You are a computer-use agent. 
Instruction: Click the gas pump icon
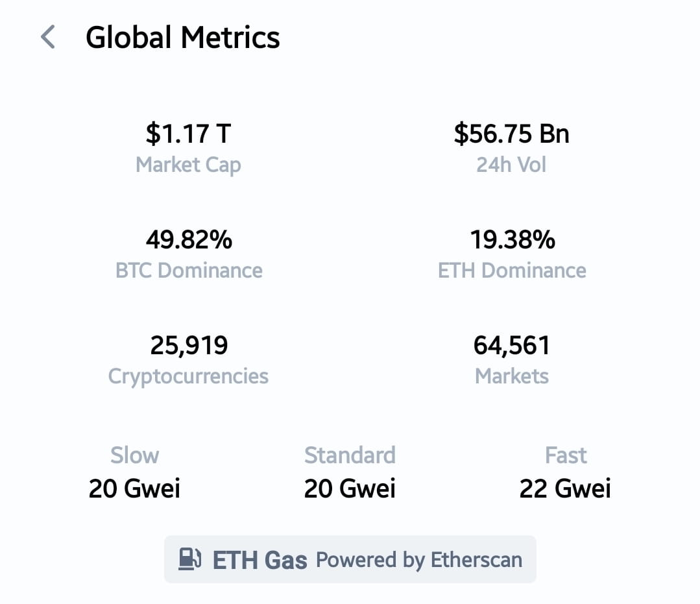click(x=190, y=559)
